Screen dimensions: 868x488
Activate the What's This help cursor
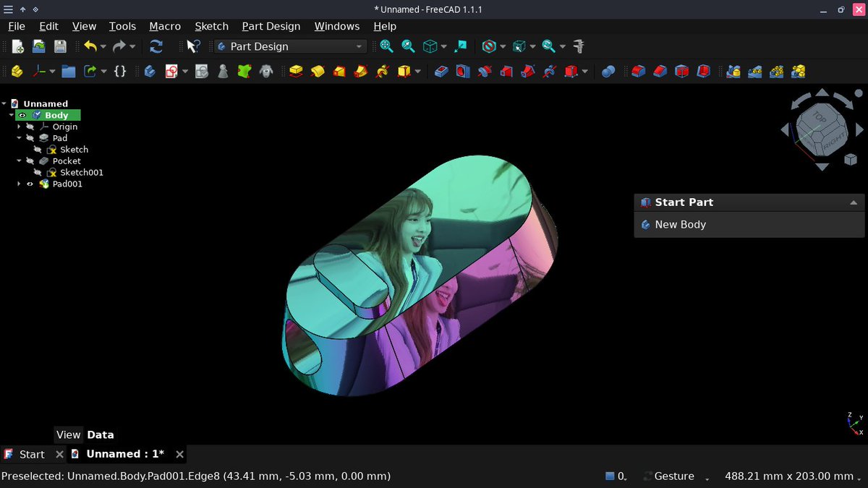193,46
